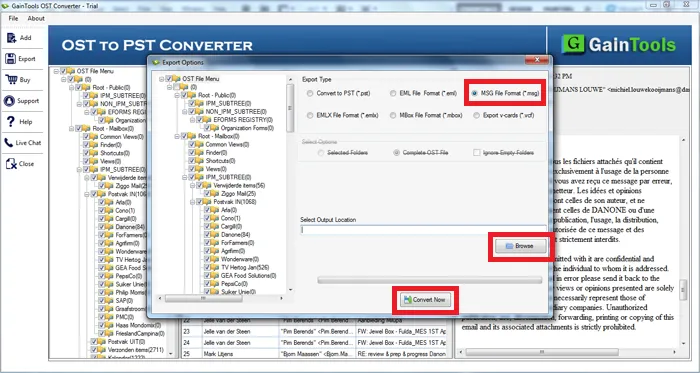Click the conversion progress bar in Export Options
The image size is (700, 373).
point(429,280)
